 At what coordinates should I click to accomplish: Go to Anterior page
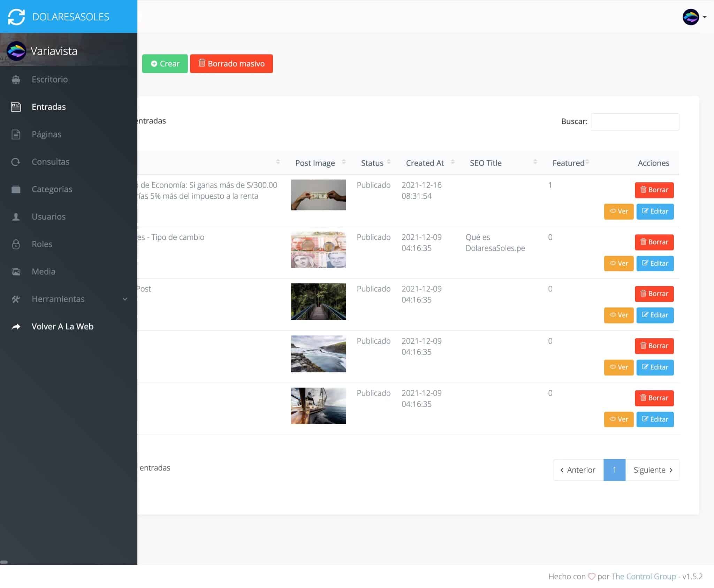578,470
